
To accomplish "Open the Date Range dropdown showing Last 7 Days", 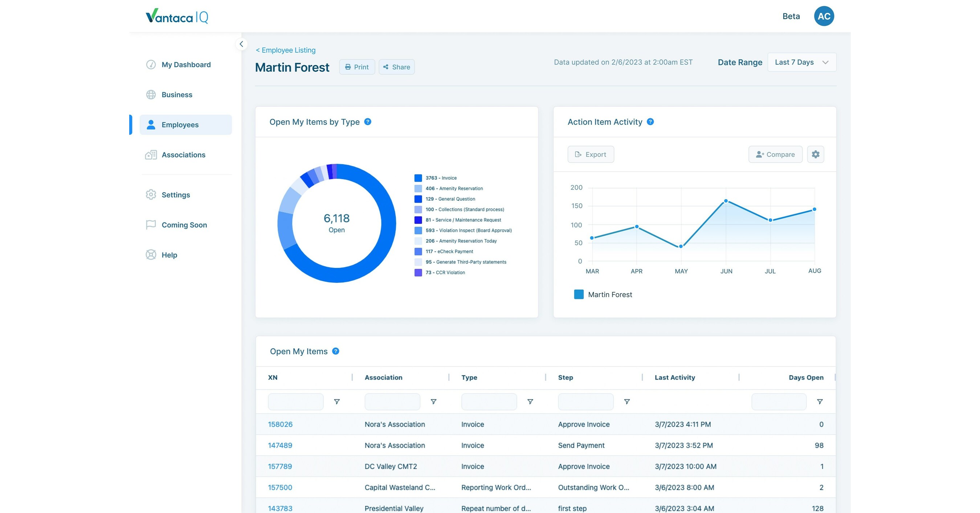I will pos(801,62).
